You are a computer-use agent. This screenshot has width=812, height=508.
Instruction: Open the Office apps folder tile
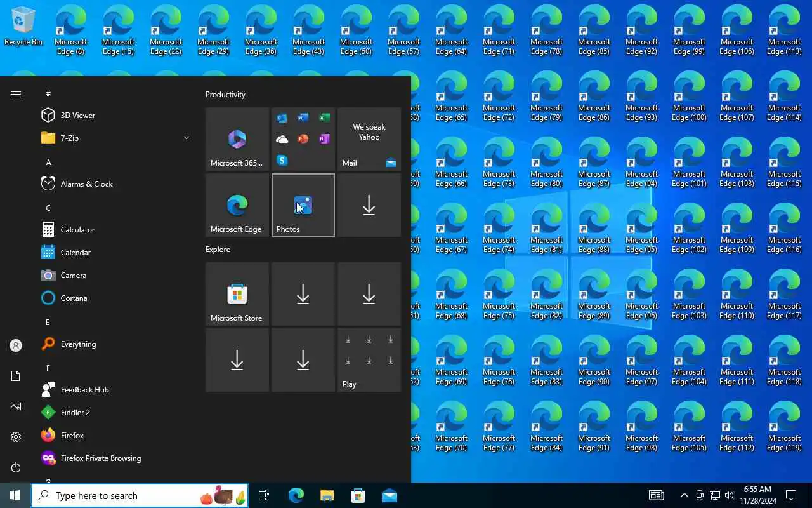coord(303,139)
